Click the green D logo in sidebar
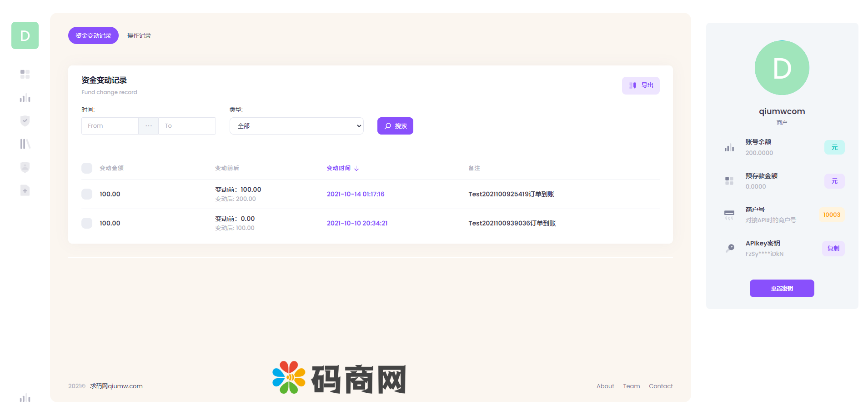The height and width of the screenshot is (420, 868). (25, 35)
